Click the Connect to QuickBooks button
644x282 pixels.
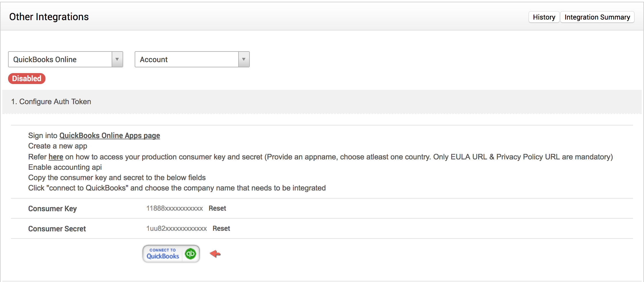[x=171, y=254]
